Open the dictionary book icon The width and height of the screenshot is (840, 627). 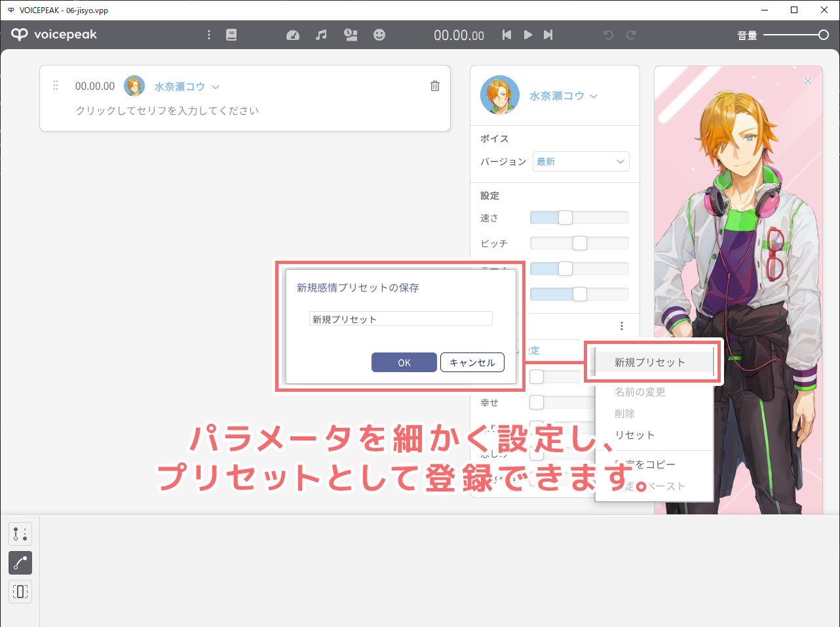231,35
